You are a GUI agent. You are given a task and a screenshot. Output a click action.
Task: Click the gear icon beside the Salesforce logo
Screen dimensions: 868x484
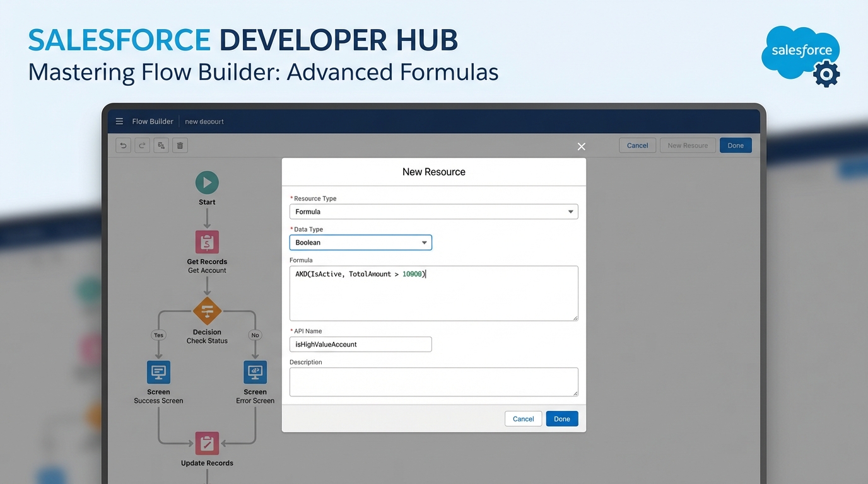(826, 74)
